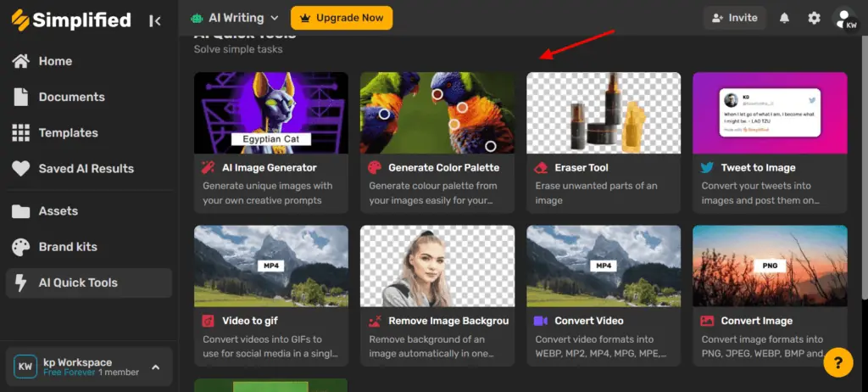Open the Convert Video title
The width and height of the screenshot is (868, 392).
click(589, 321)
